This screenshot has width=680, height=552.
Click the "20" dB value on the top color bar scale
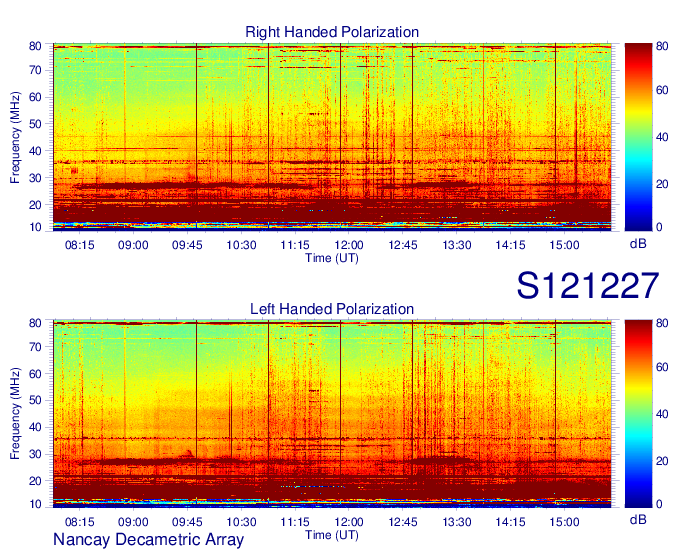click(x=662, y=184)
